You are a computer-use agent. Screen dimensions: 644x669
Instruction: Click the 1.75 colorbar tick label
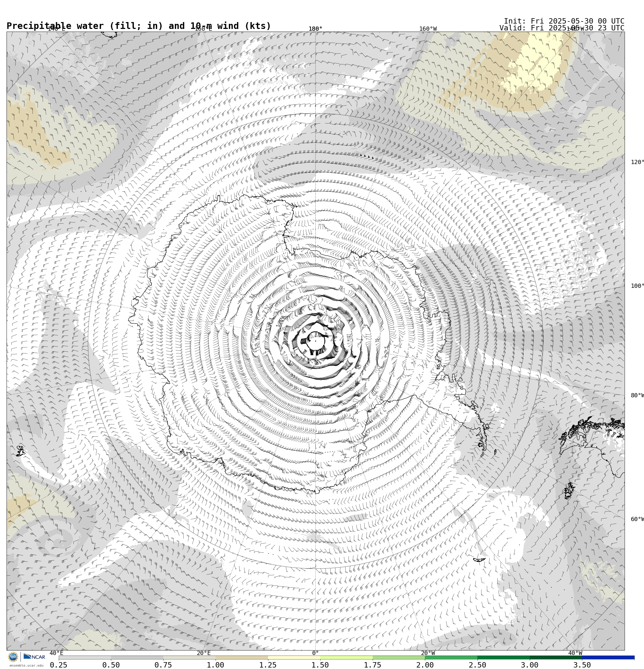[x=373, y=665]
